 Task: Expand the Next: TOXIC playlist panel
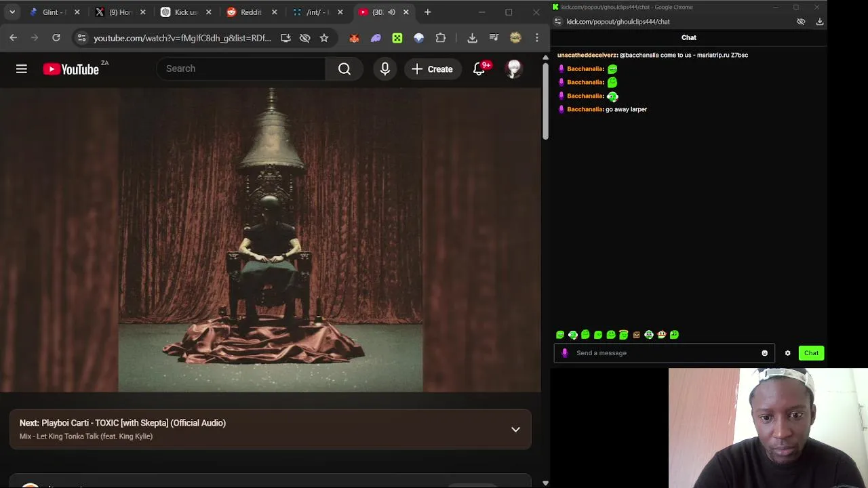515,429
